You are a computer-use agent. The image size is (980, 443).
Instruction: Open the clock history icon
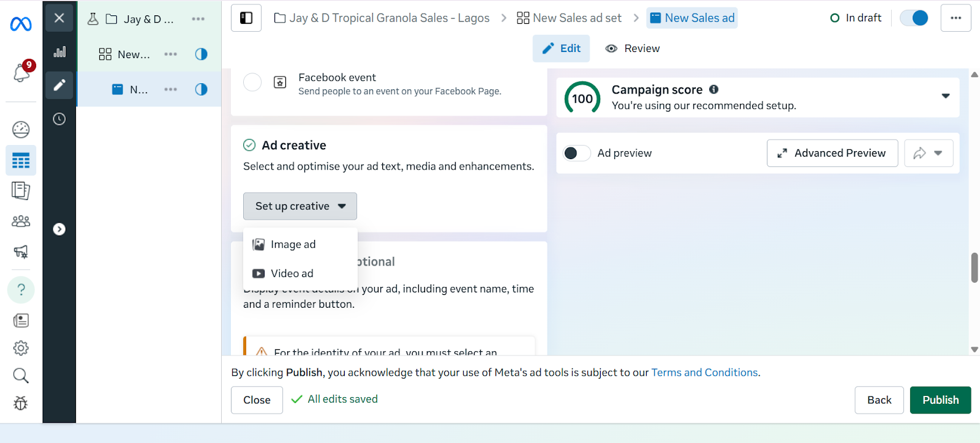coord(59,119)
